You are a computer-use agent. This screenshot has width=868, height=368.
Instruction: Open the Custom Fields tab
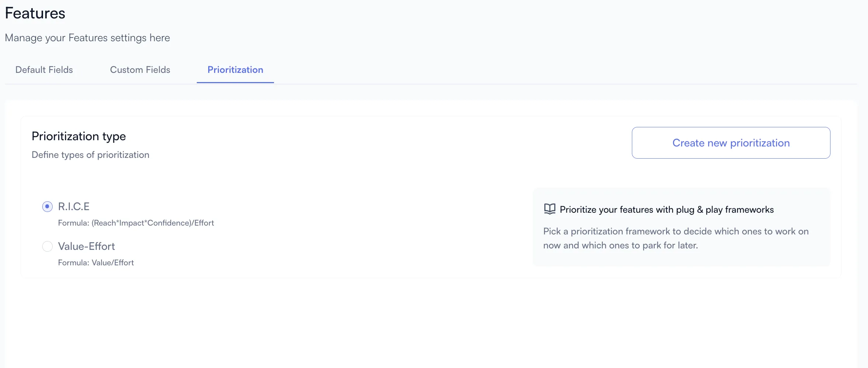coord(140,70)
